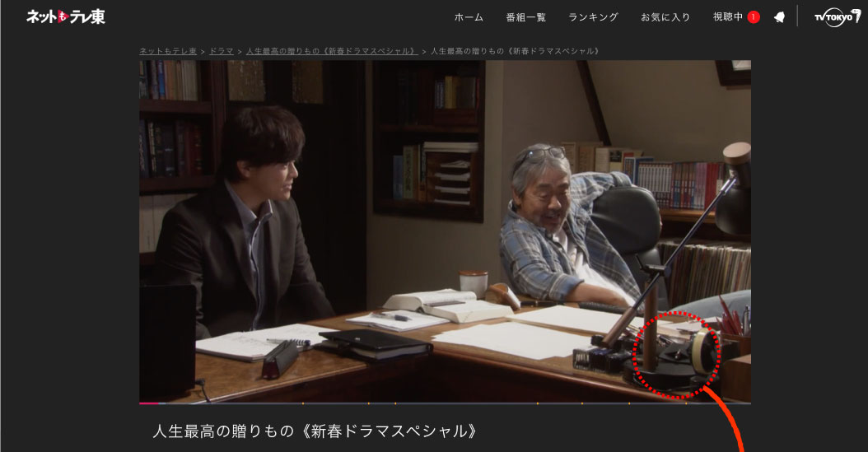Click the red notification count badge

(753, 17)
